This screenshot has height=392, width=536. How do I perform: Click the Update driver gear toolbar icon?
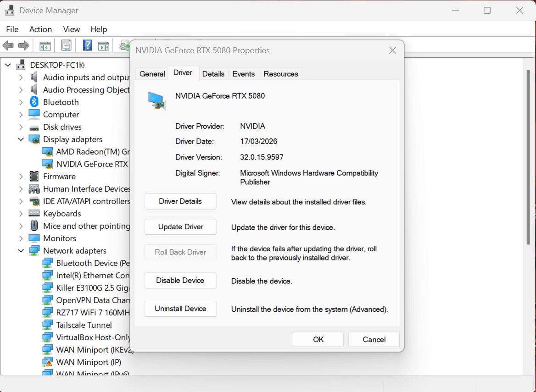coord(124,45)
